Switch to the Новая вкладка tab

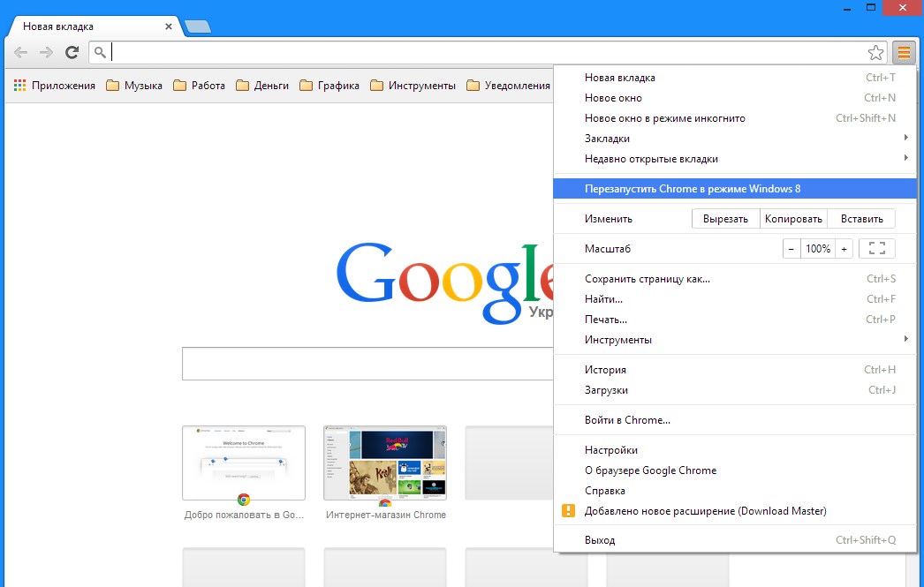(95, 26)
